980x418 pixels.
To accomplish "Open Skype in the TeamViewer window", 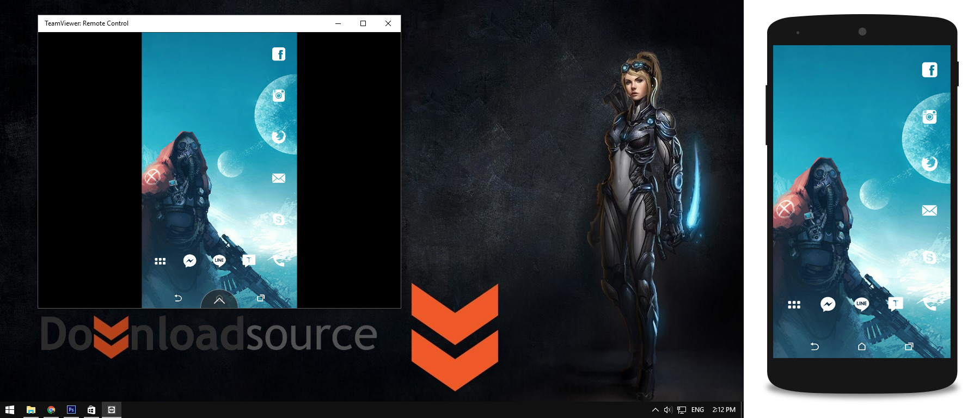I will 279,219.
